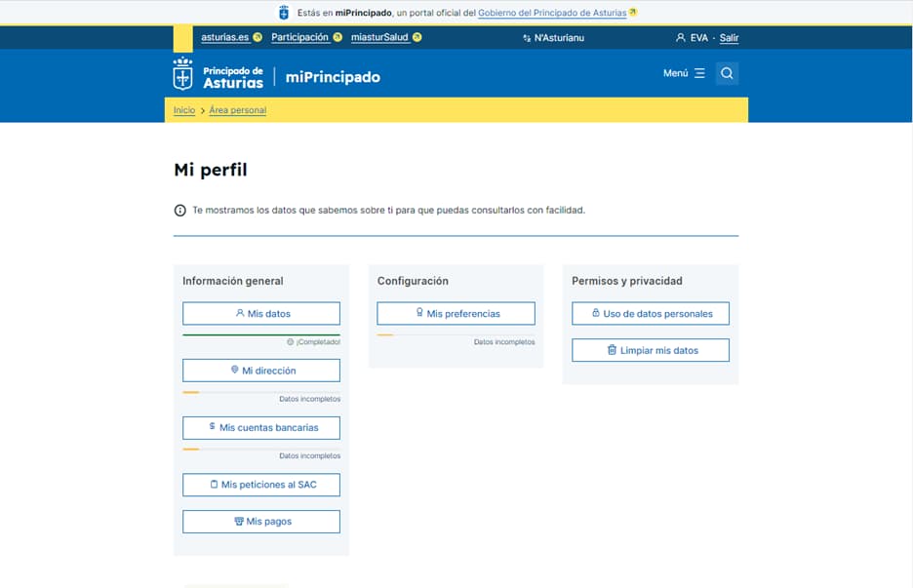Go to Inicio breadcrumb link

tap(184, 110)
